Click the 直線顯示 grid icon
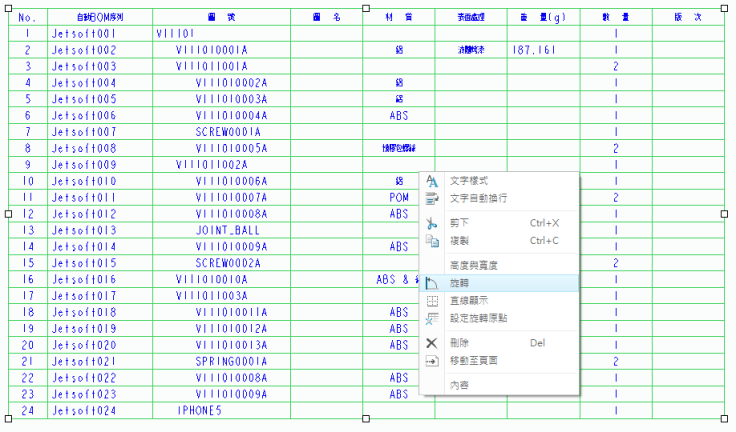 pos(432,301)
